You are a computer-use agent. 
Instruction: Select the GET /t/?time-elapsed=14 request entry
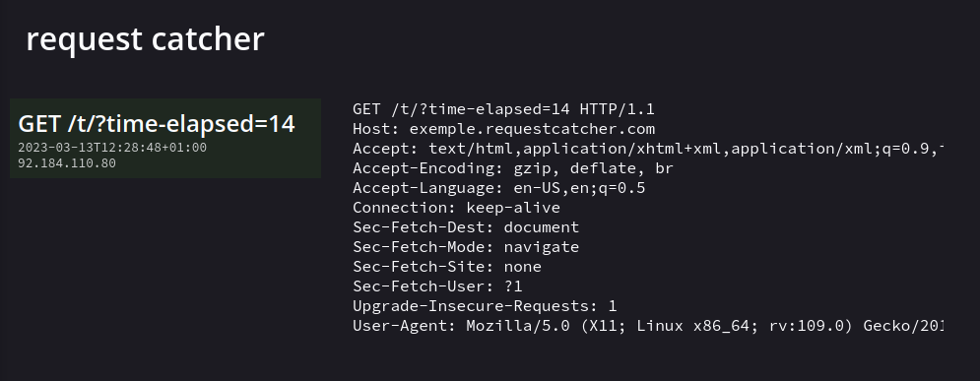(x=165, y=138)
